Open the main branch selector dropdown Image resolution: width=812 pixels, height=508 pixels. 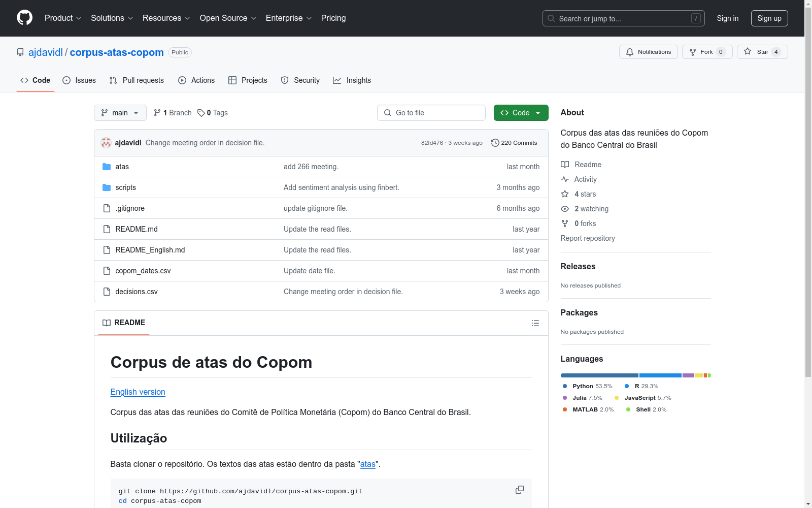(x=120, y=113)
